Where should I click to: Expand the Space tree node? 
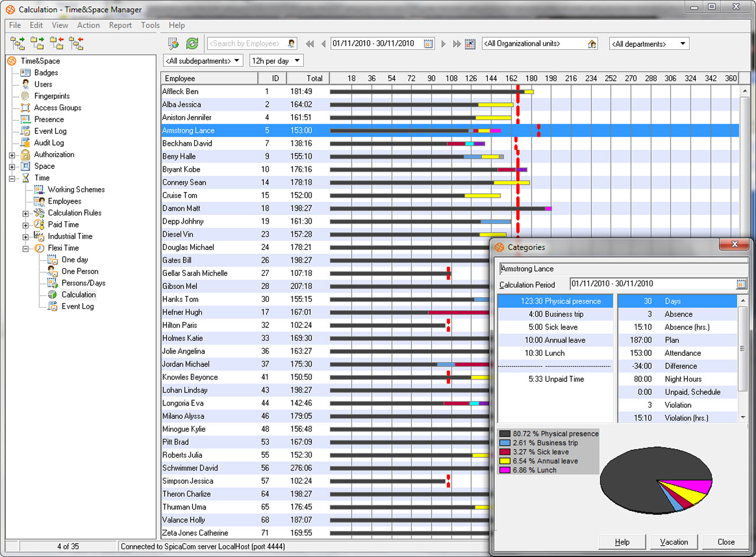click(12, 167)
